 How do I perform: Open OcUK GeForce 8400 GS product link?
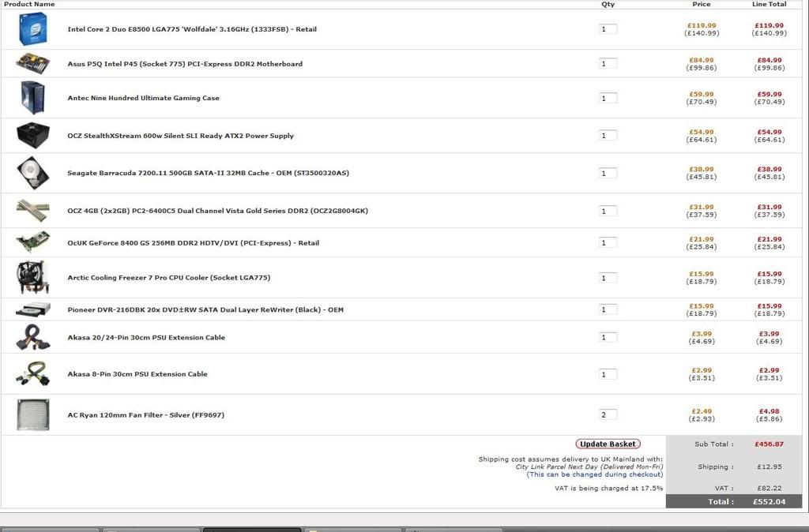[194, 243]
